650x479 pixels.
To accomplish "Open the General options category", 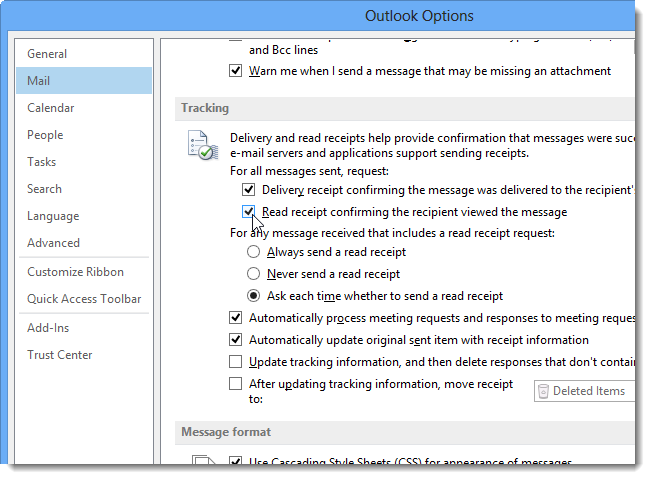I will (84, 54).
